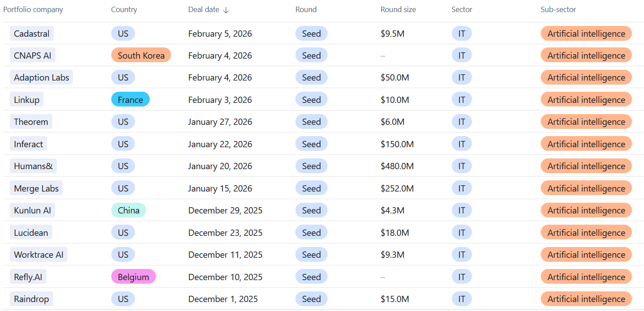Click the Linkup company tag
The image size is (644, 311).
[27, 100]
